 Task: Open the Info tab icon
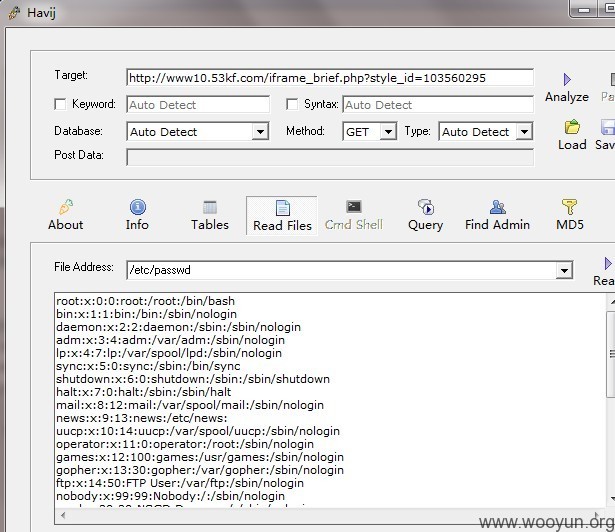[138, 207]
